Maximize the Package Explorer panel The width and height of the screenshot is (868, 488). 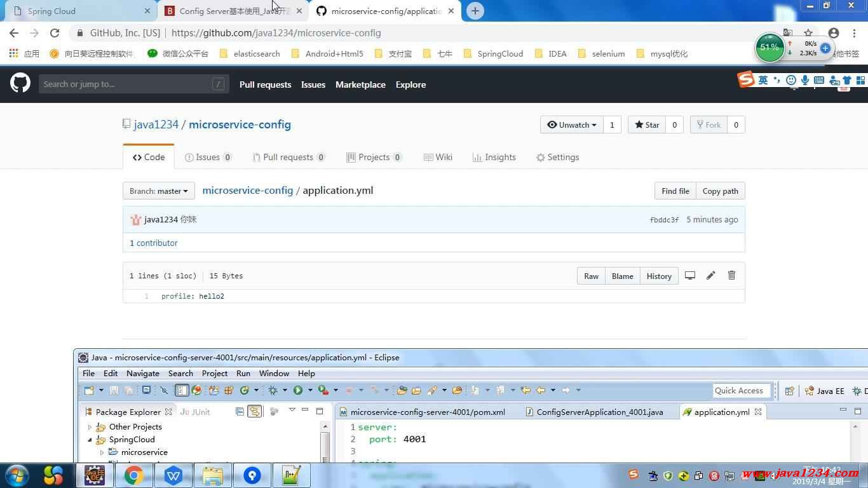point(320,411)
